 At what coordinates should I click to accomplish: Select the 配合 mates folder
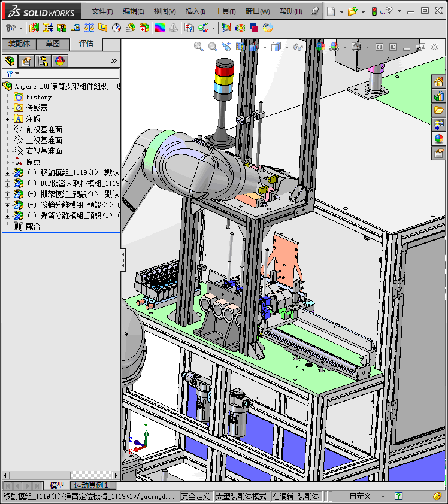click(33, 227)
